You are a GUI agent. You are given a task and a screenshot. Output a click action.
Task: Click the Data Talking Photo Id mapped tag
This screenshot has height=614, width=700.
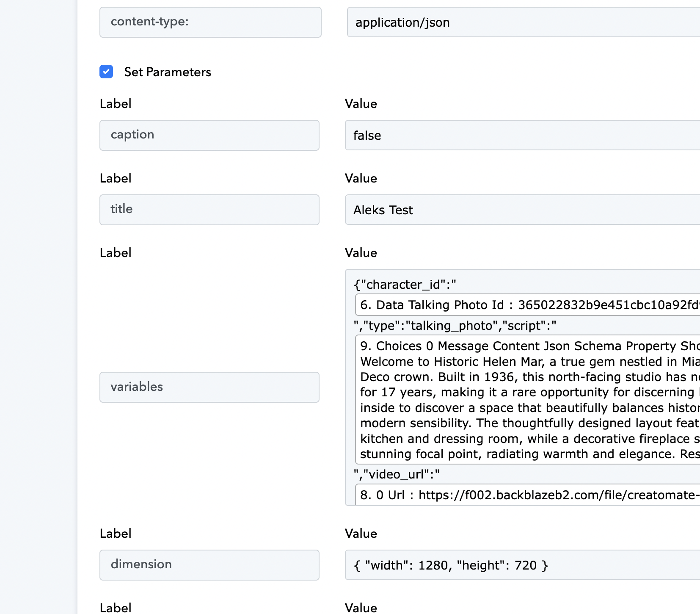point(527,305)
